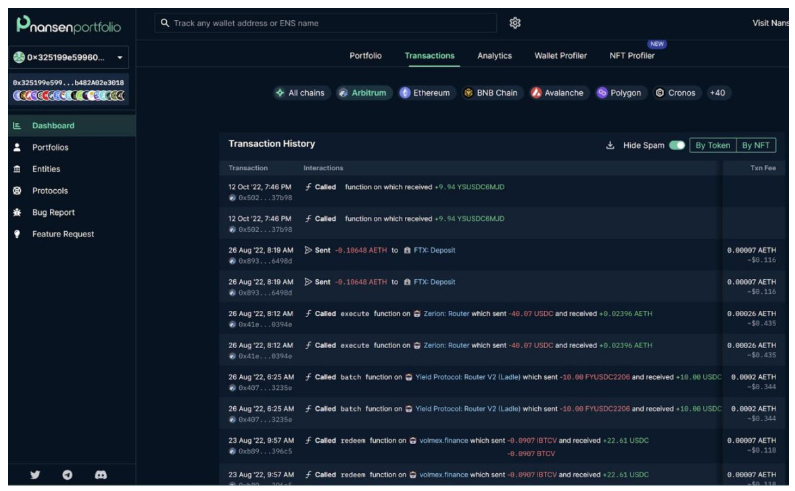Click the Portfolios person icon

pyautogui.click(x=17, y=147)
